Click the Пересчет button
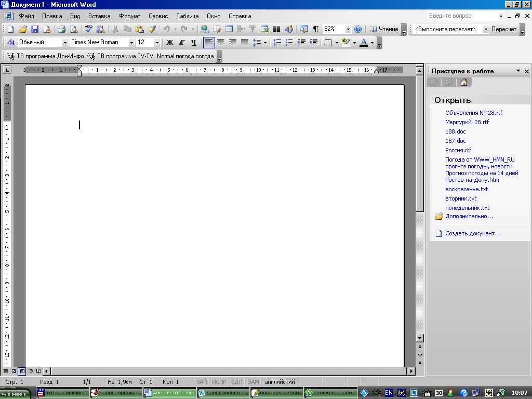The image size is (532, 399). [x=504, y=29]
